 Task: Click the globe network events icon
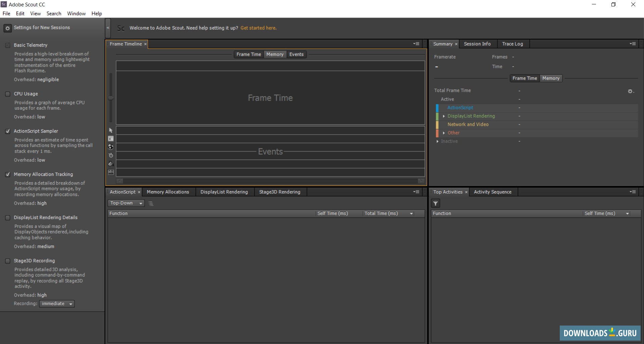(x=111, y=147)
